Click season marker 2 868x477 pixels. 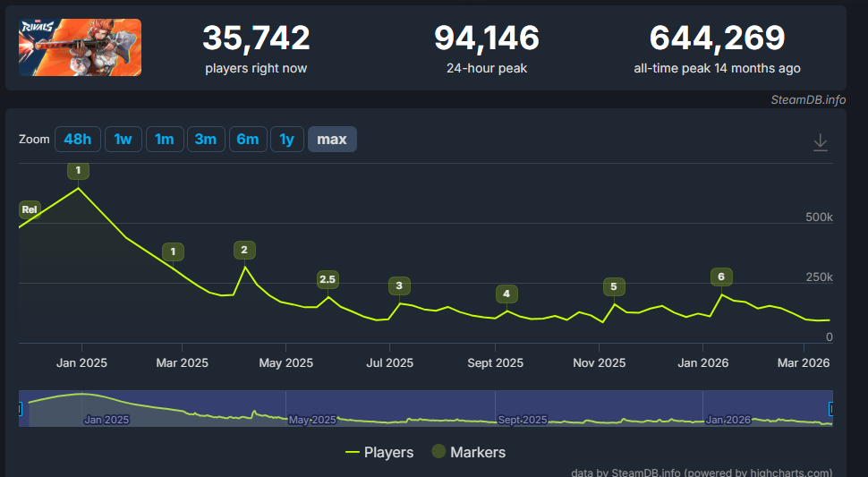(244, 250)
